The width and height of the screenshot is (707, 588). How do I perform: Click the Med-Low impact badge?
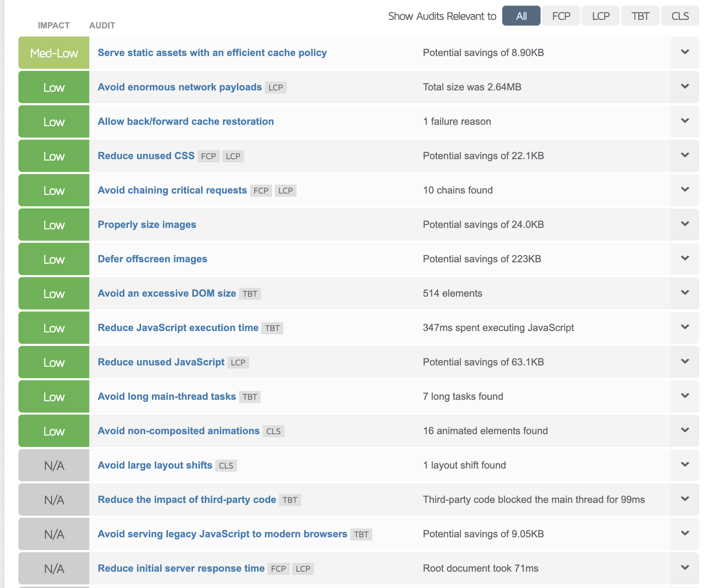54,53
